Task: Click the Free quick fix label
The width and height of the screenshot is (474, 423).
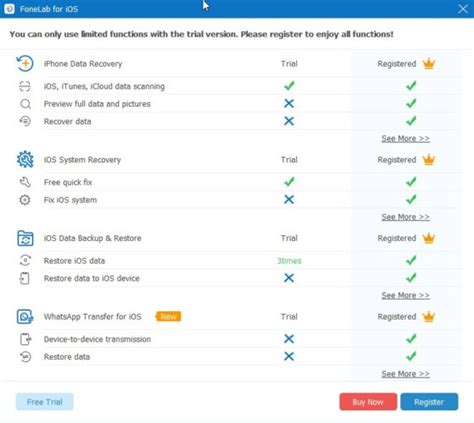Action: point(68,182)
